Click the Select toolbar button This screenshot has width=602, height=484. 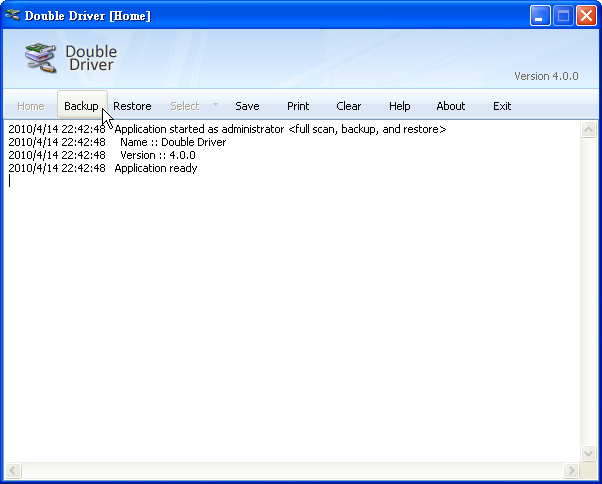tap(185, 106)
